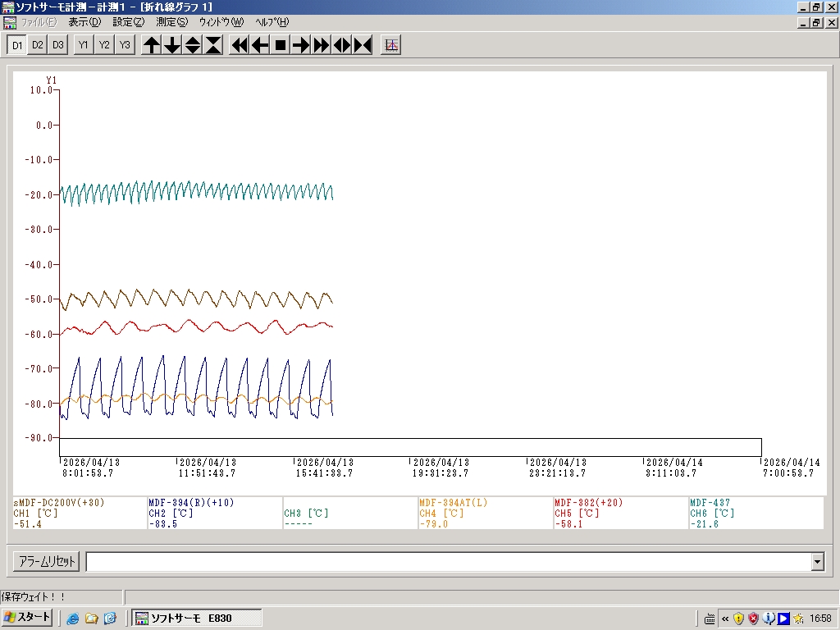Viewport: 840px width, 630px height.
Task: Click the vertical expand (up-down arrows) icon
Action: tap(193, 45)
